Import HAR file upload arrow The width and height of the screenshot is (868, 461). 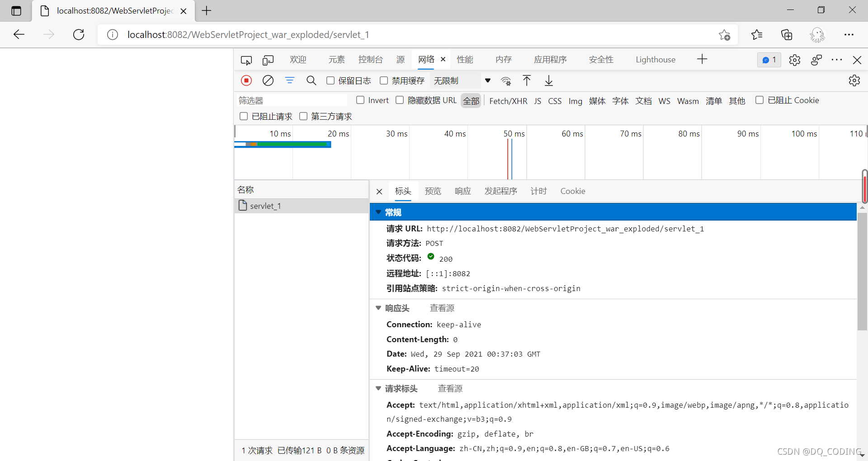pyautogui.click(x=527, y=80)
